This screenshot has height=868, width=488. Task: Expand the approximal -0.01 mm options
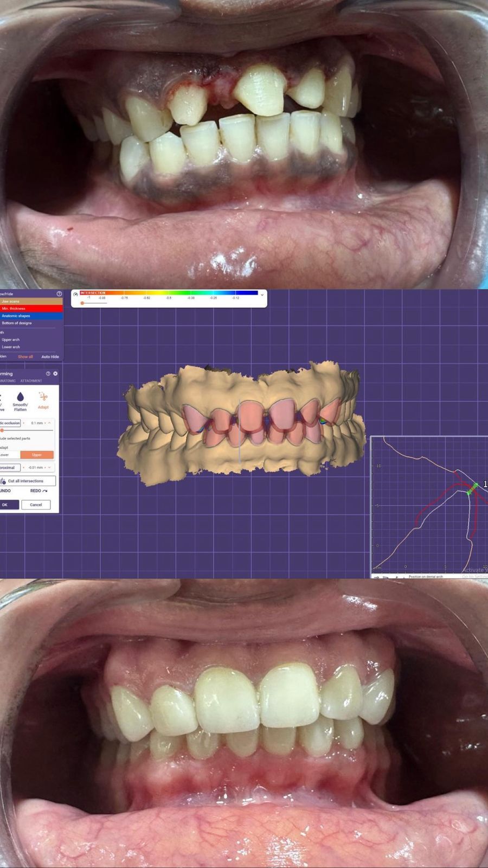(x=50, y=468)
